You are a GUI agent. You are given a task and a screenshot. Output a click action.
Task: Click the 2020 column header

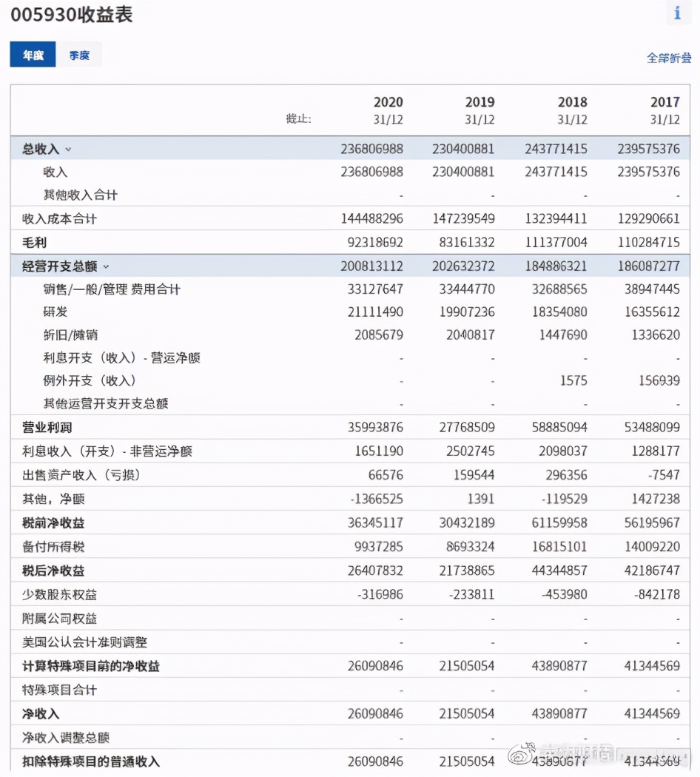(x=388, y=102)
